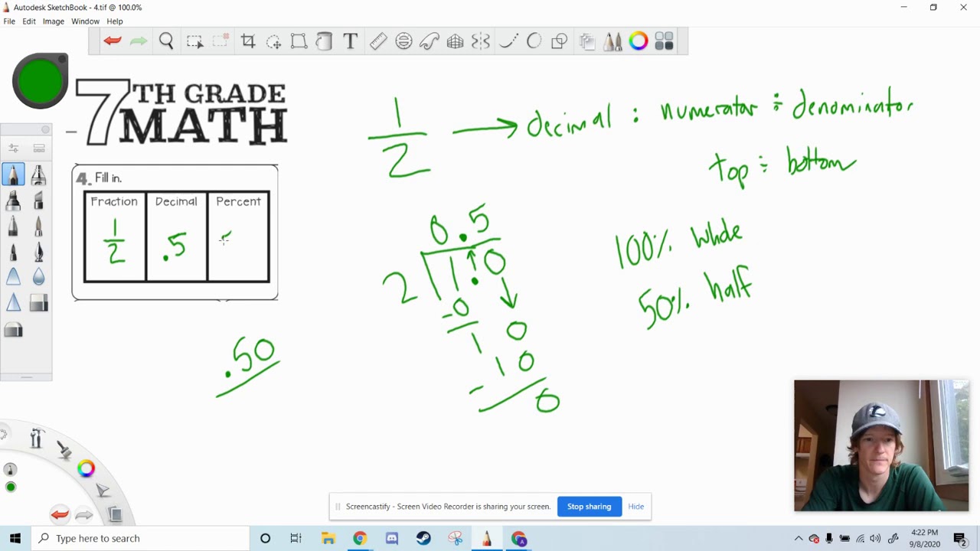Image resolution: width=980 pixels, height=551 pixels.
Task: Toggle the French Curve guide
Action: point(429,41)
